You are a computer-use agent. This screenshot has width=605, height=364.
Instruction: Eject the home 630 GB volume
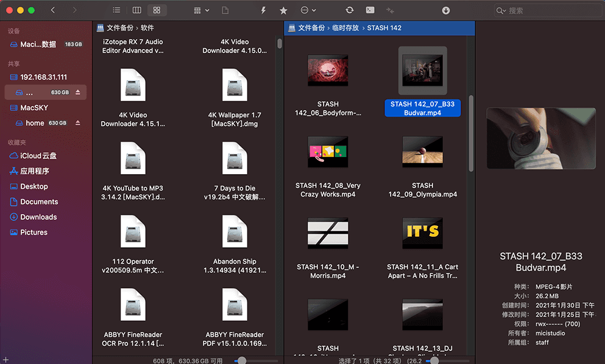[x=77, y=123]
